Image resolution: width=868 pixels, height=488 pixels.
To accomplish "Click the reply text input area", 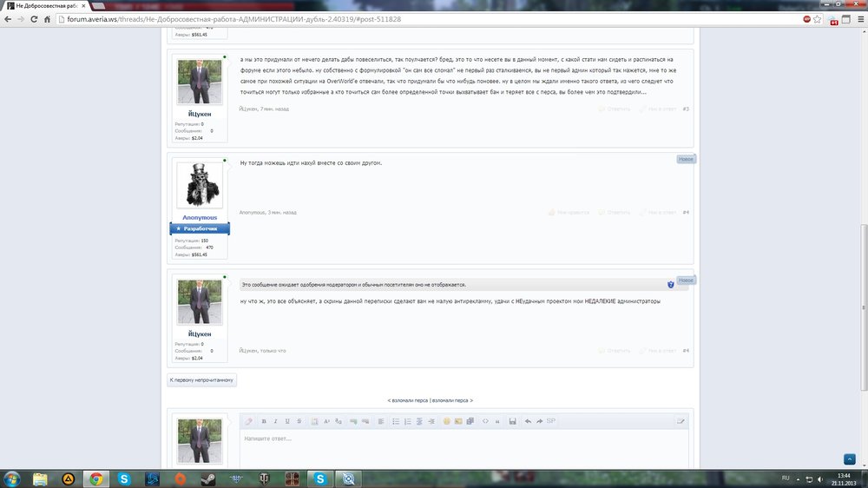I will tap(460, 447).
